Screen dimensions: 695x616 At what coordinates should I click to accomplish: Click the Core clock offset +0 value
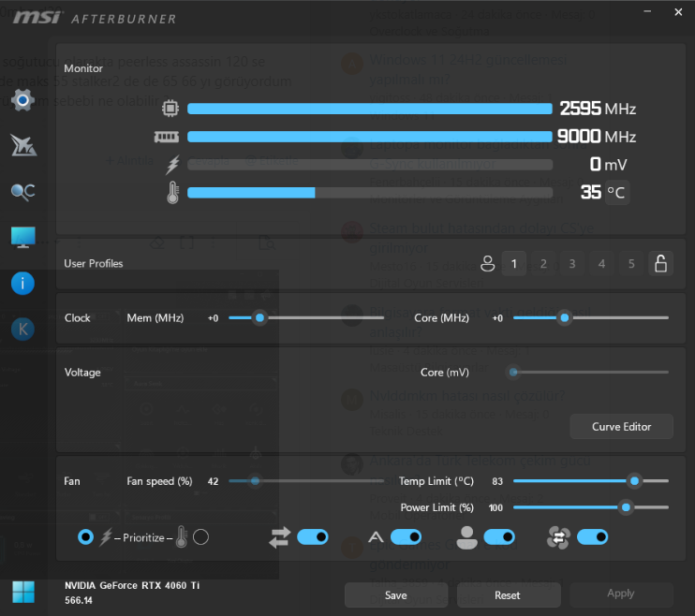pyautogui.click(x=497, y=318)
